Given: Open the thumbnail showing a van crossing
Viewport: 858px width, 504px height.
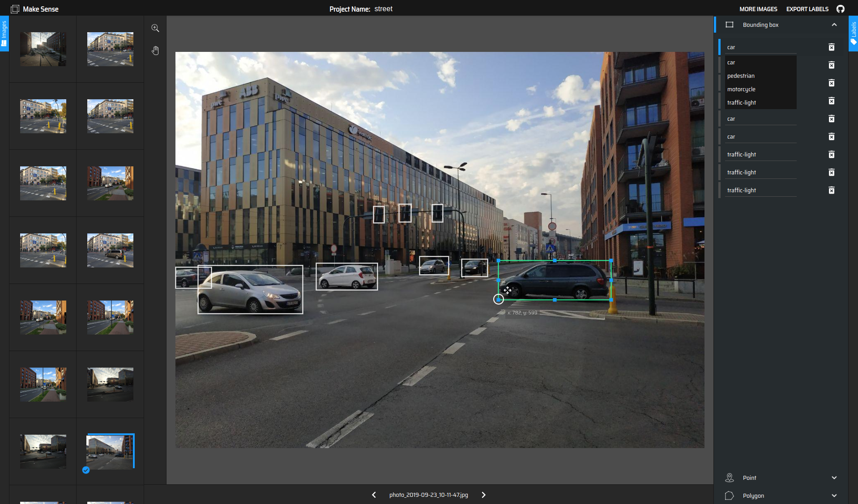Looking at the screenshot, I should (110, 250).
